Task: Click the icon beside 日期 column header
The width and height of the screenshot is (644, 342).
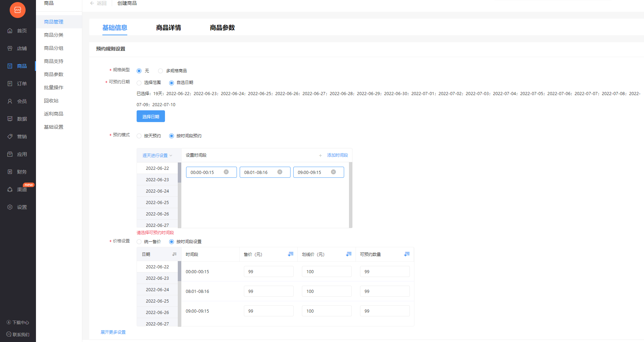Action: click(174, 254)
